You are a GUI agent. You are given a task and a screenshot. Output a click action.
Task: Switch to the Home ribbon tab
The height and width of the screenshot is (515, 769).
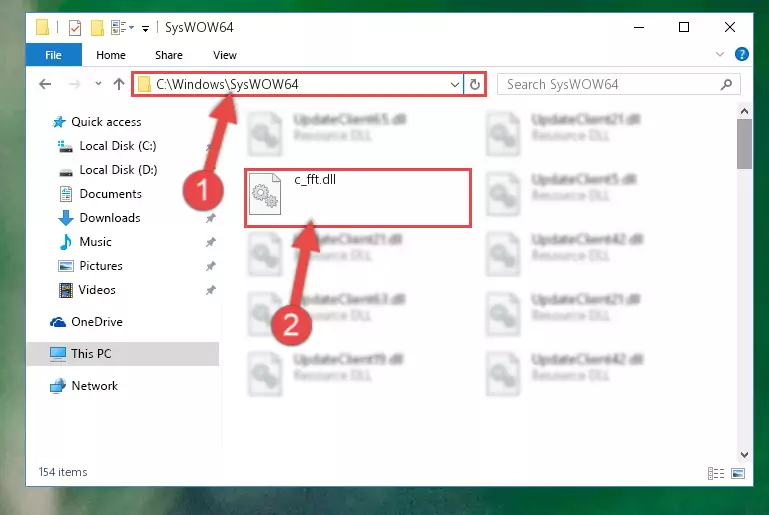click(x=111, y=55)
